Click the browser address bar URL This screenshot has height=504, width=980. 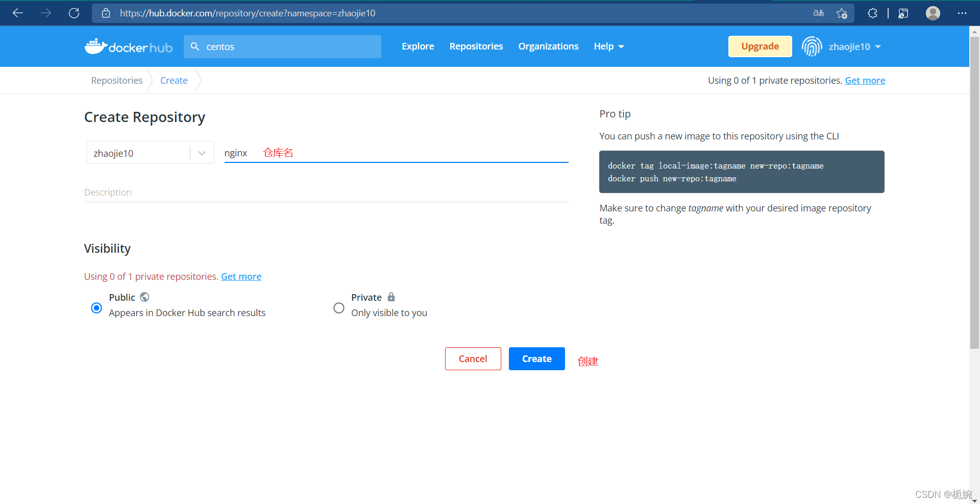pyautogui.click(x=248, y=13)
